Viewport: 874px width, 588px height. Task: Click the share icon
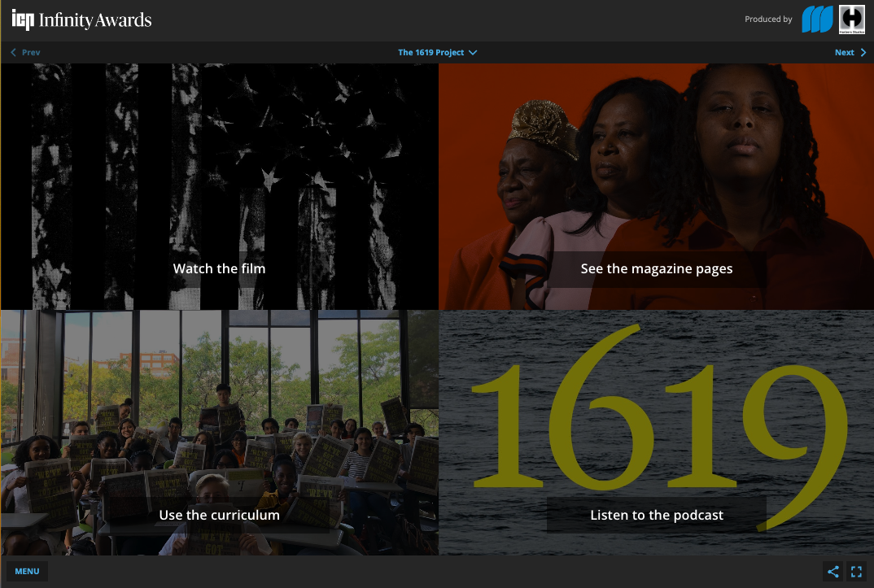[x=833, y=571]
